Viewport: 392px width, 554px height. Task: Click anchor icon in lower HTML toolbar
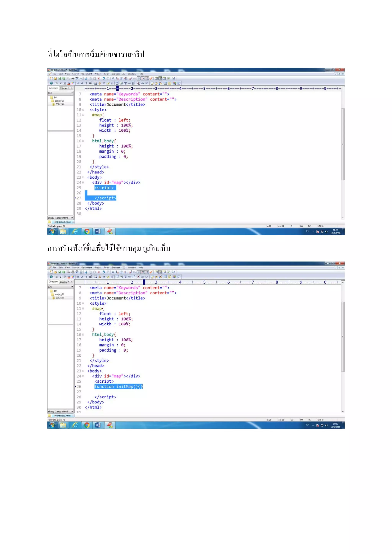click(x=100, y=277)
